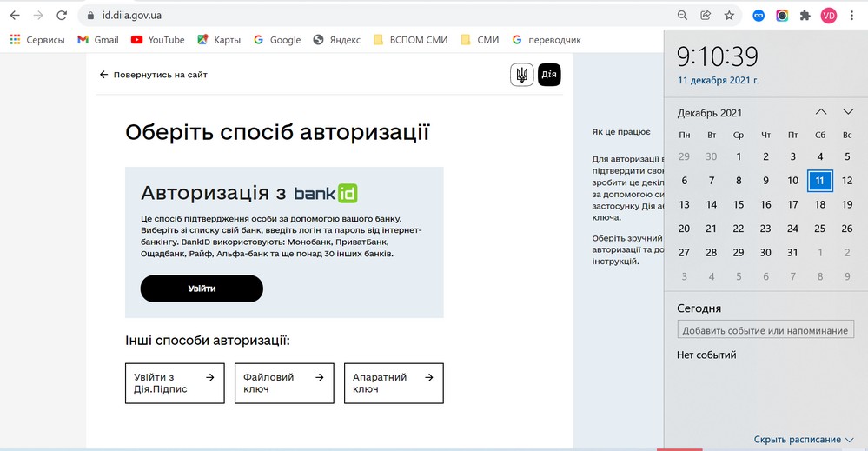Click the Сегодня label
Screen dimensions: 868x451
[699, 308]
